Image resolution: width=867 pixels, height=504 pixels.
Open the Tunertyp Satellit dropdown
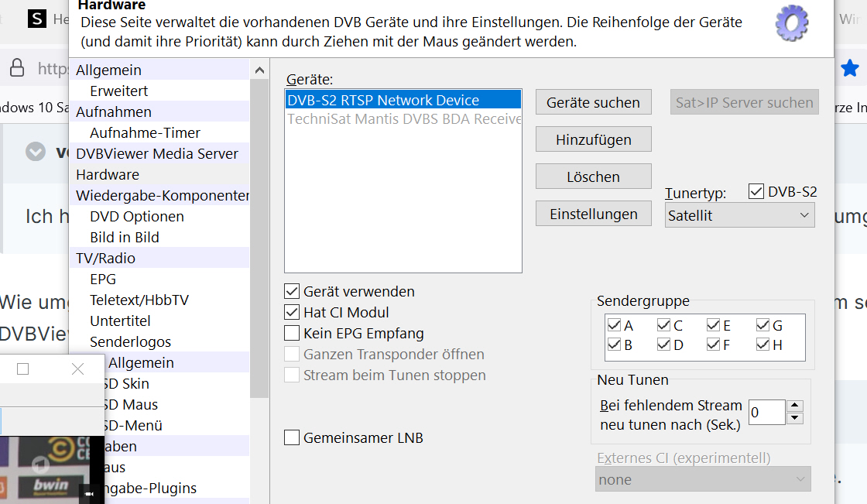(740, 215)
